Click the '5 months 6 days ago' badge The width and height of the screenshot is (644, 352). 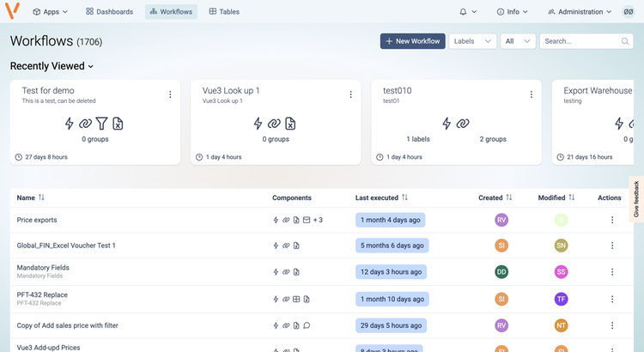tap(392, 246)
